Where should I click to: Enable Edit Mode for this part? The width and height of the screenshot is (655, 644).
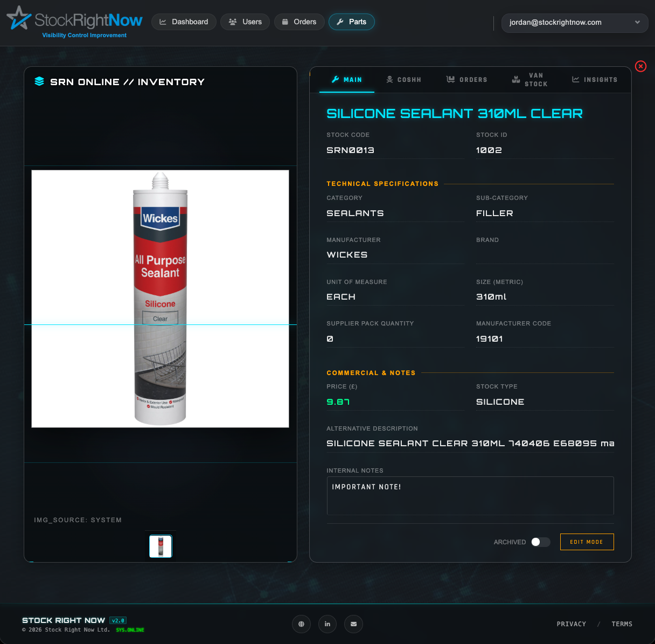tap(587, 542)
